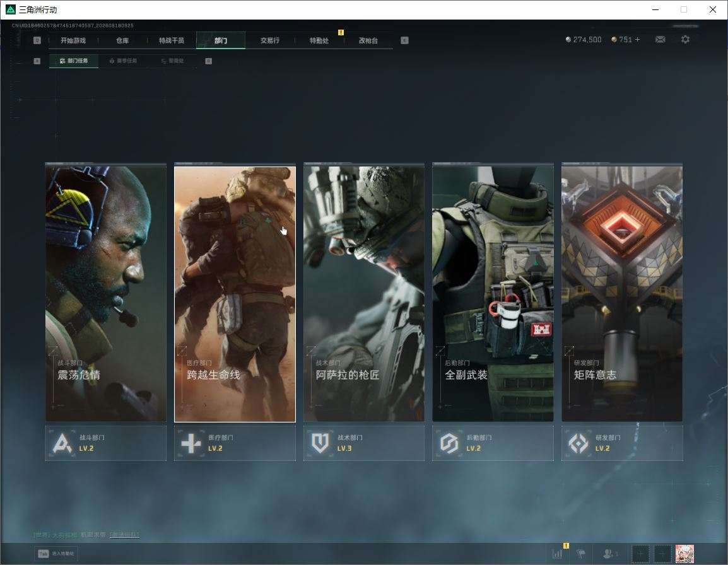Click the Tab enter-chat button at bottom left
The width and height of the screenshot is (728, 565).
click(56, 554)
